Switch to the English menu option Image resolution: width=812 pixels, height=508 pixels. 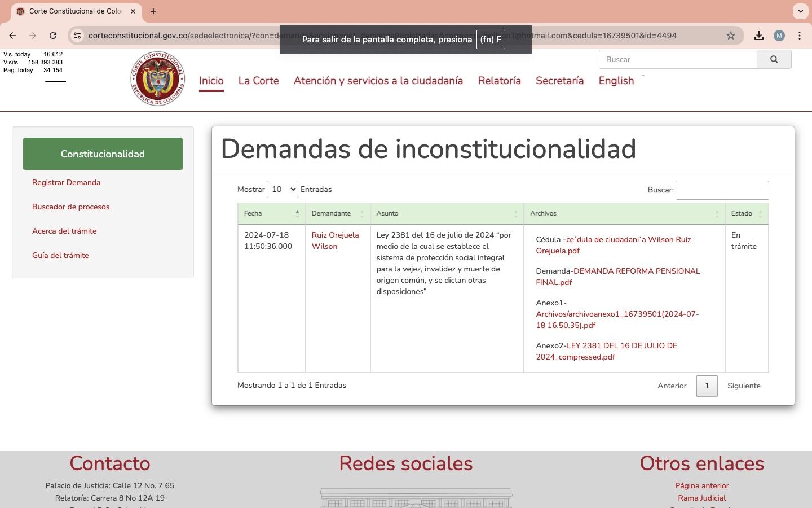pos(616,81)
